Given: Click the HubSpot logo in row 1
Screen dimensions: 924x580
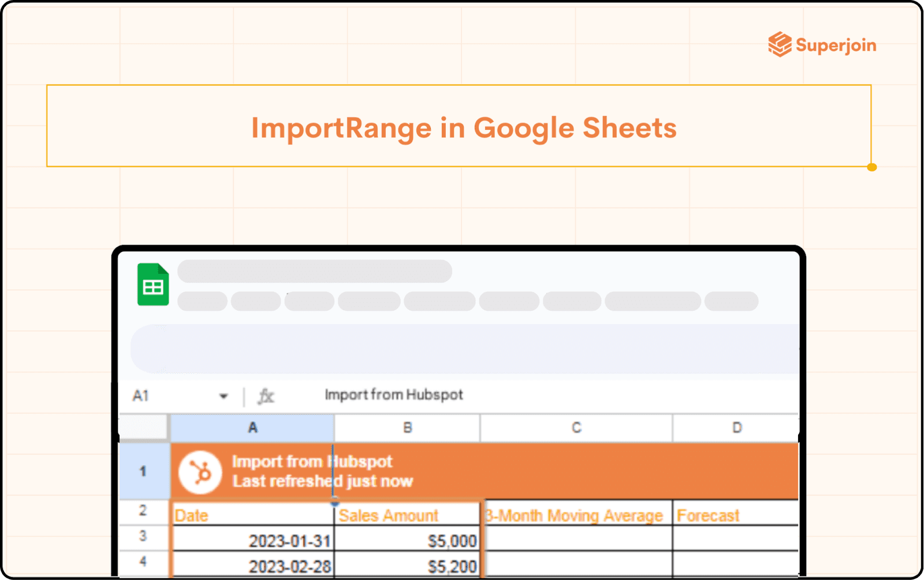Looking at the screenshot, I should click(x=200, y=472).
